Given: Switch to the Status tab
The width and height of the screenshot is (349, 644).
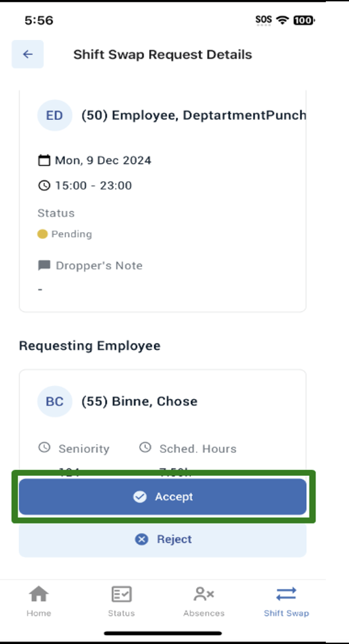Looking at the screenshot, I should pos(121,601).
